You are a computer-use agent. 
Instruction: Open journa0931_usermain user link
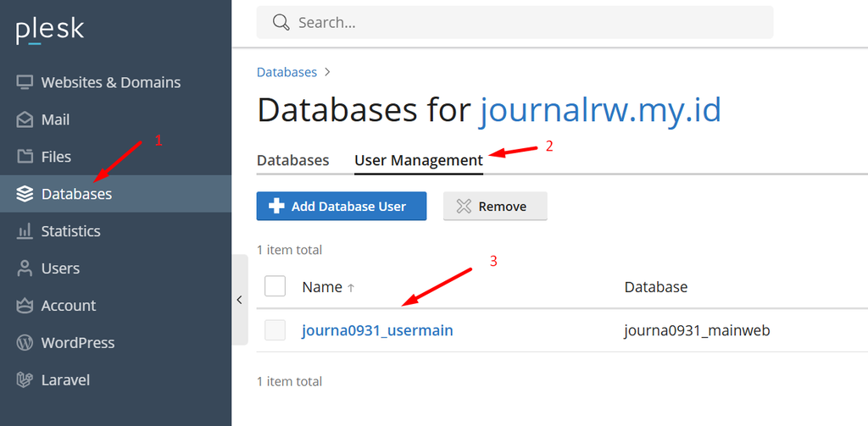click(x=377, y=331)
